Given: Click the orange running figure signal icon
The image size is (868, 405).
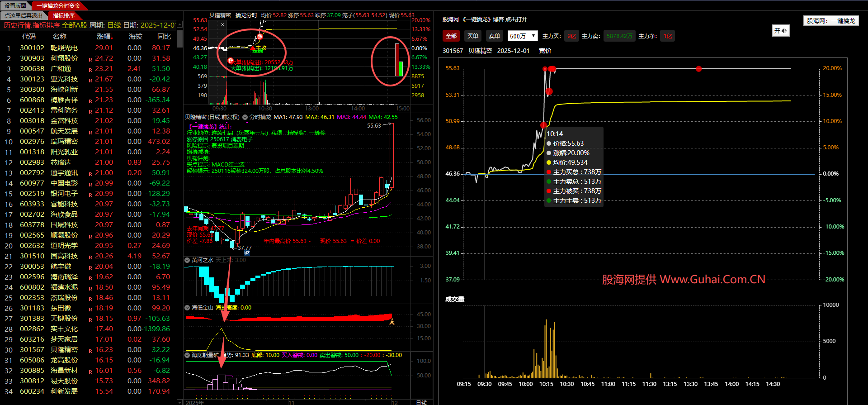Looking at the screenshot, I should (392, 322).
